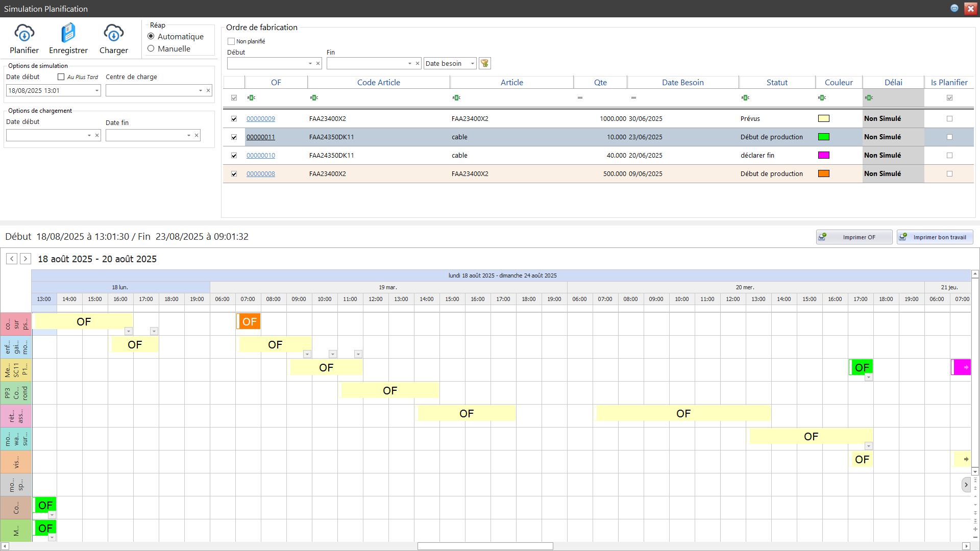Click the Charger cloud download icon
This screenshot has height=551, width=980.
113,34
